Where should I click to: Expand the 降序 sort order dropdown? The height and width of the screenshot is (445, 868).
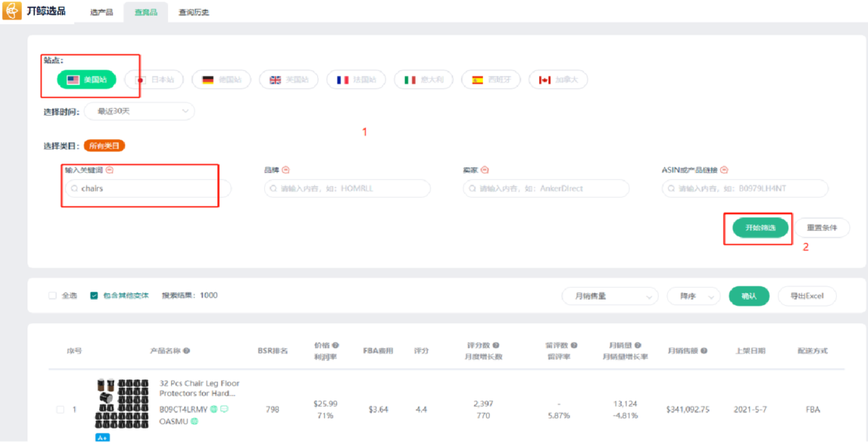click(x=694, y=296)
